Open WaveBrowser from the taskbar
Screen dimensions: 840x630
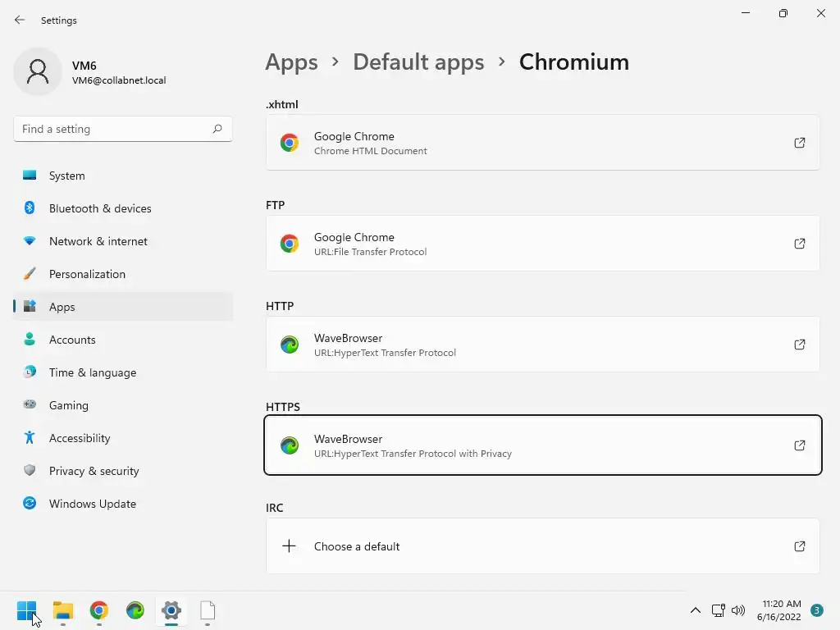pos(135,610)
